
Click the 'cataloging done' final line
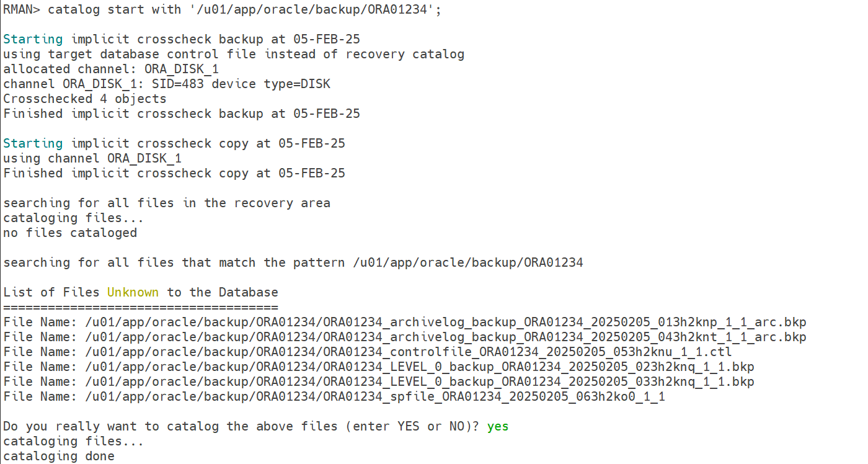pyautogui.click(x=59, y=456)
